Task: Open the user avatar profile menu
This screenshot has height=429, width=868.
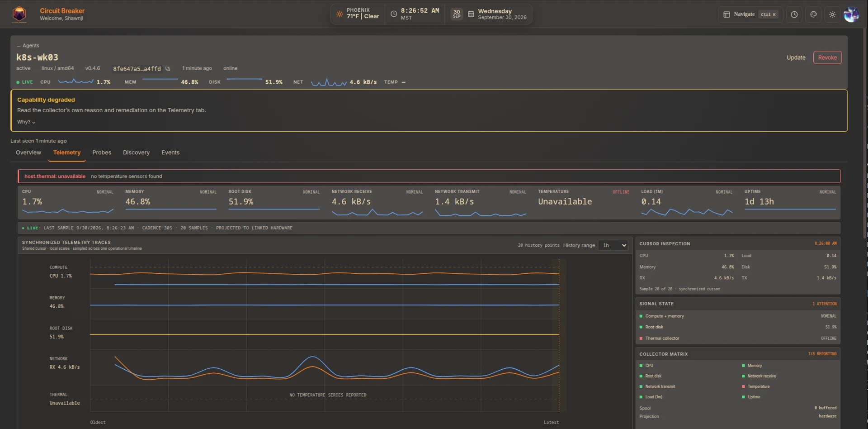Action: 851,14
